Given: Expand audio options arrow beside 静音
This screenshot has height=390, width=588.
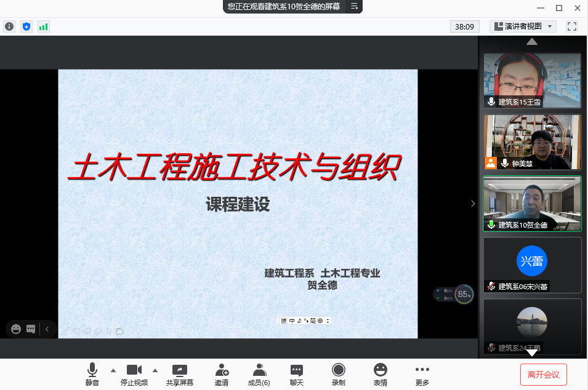Looking at the screenshot, I should pyautogui.click(x=113, y=370).
